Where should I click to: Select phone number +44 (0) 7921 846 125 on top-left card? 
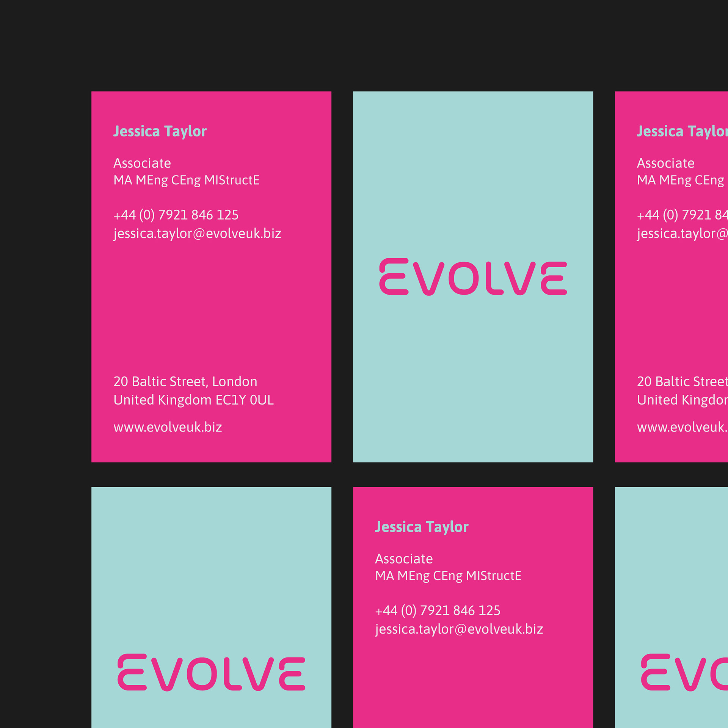click(176, 215)
